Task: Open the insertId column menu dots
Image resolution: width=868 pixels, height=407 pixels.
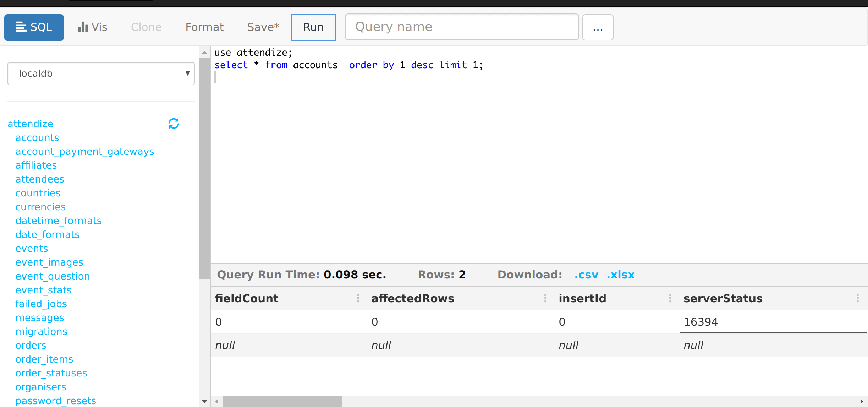Action: pos(670,298)
